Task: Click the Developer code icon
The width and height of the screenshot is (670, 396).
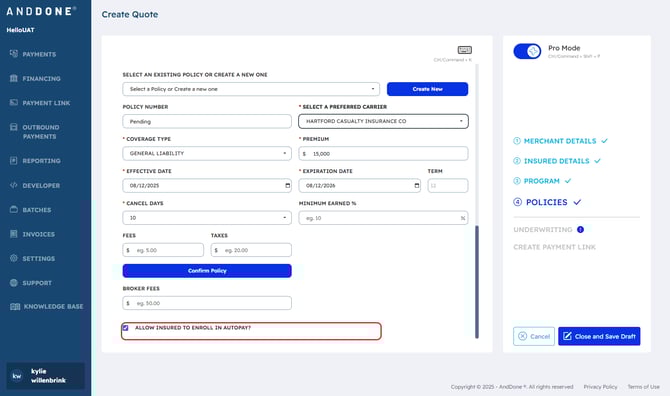Action: 14,185
